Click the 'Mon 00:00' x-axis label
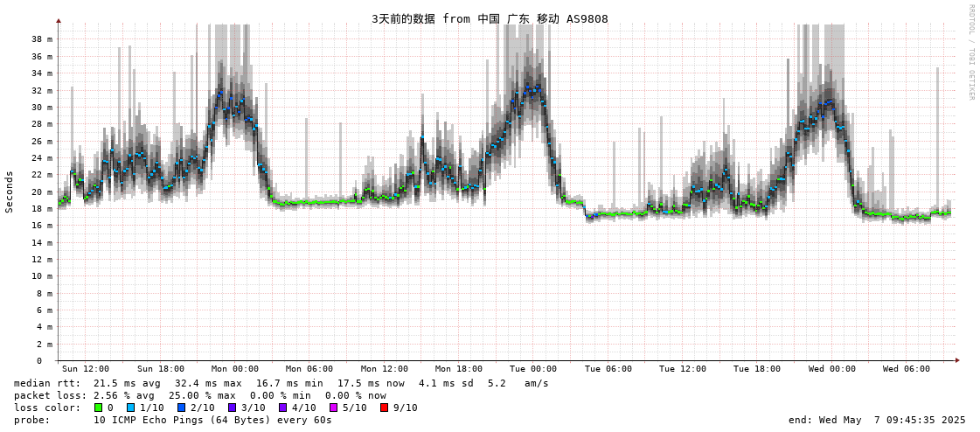Viewport: 980px width, 432px height. click(x=235, y=369)
